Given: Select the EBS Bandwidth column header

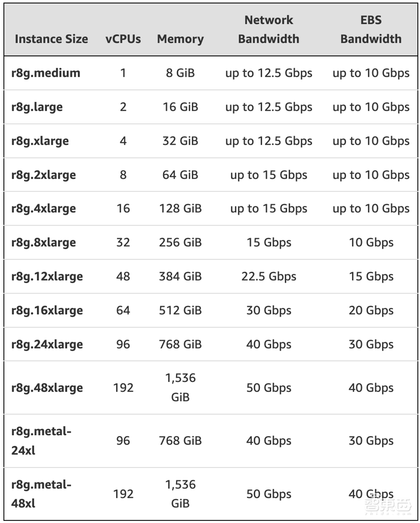Looking at the screenshot, I should (x=371, y=29).
